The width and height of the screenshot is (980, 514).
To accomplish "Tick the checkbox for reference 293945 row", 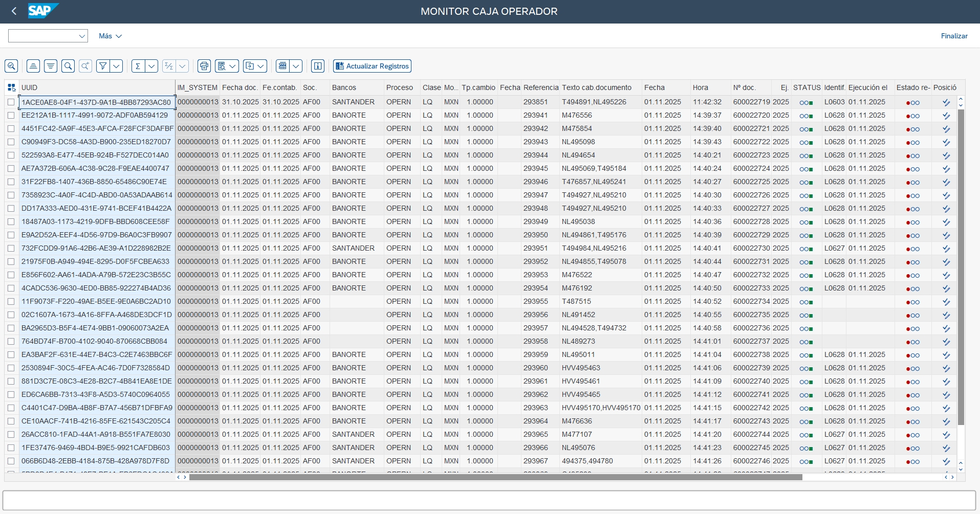I will click(11, 169).
